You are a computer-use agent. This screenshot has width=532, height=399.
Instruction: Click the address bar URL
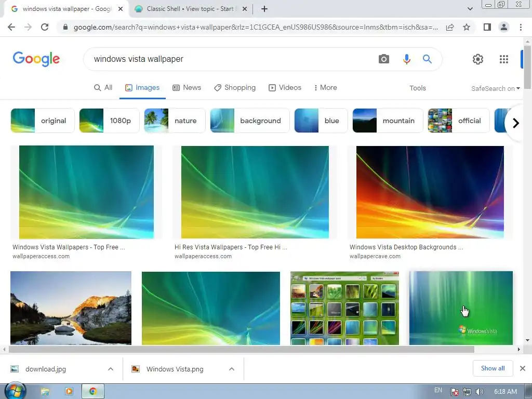click(256, 27)
